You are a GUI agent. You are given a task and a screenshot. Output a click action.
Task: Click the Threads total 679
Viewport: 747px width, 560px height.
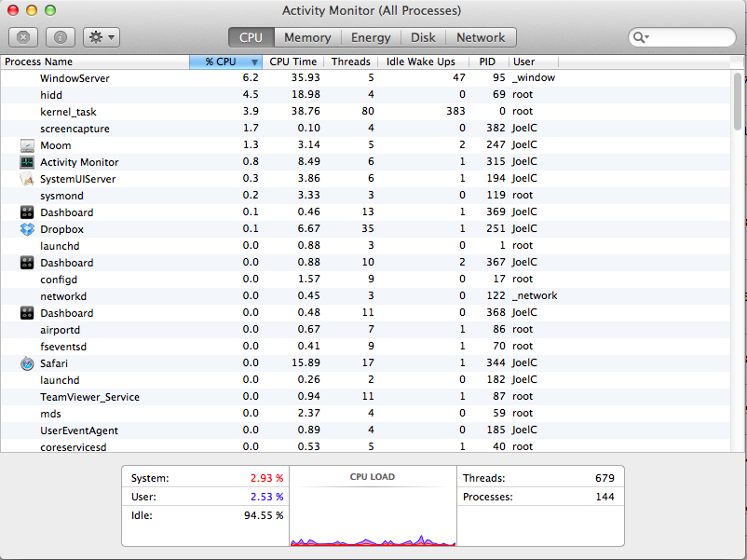[604, 478]
